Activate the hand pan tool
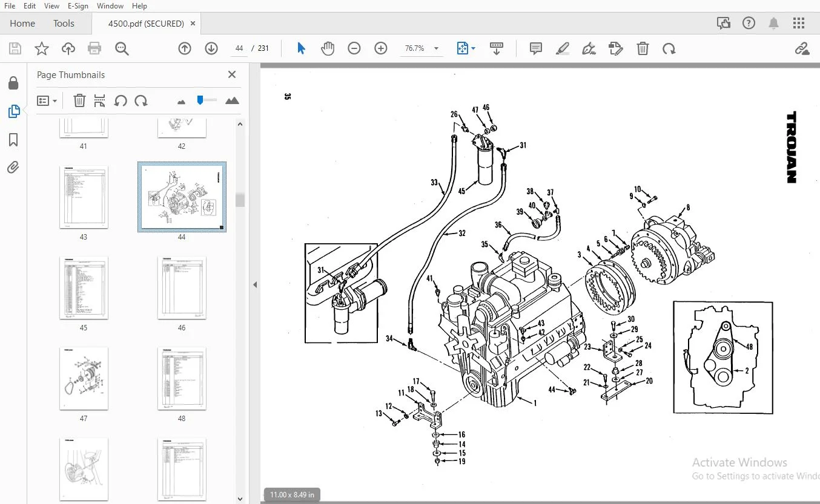Image resolution: width=820 pixels, height=504 pixels. pos(328,48)
